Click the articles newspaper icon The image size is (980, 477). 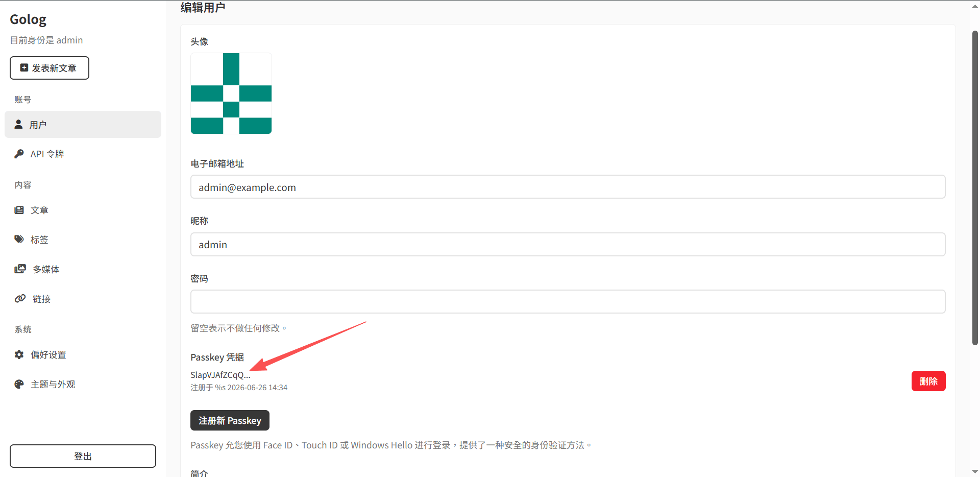pos(19,210)
